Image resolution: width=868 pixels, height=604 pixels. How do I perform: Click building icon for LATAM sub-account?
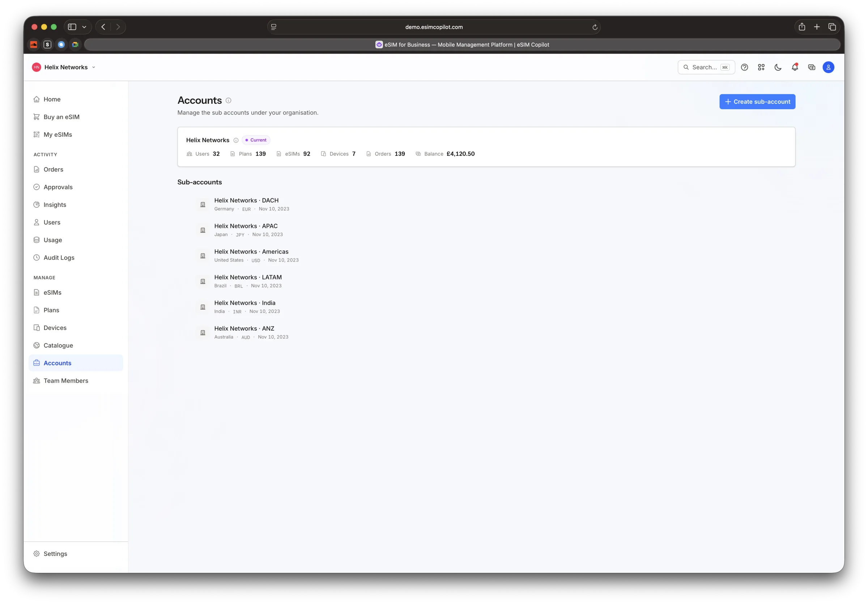[203, 282]
